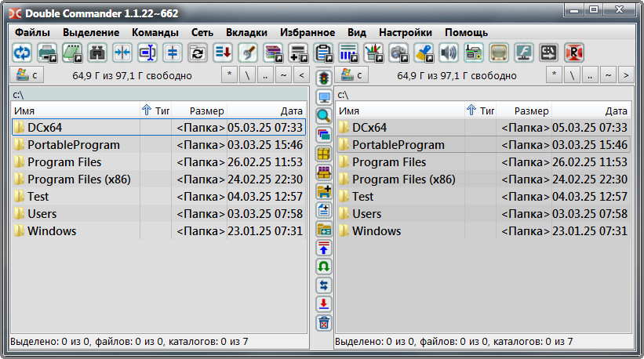Open the Настройки menu

(406, 32)
